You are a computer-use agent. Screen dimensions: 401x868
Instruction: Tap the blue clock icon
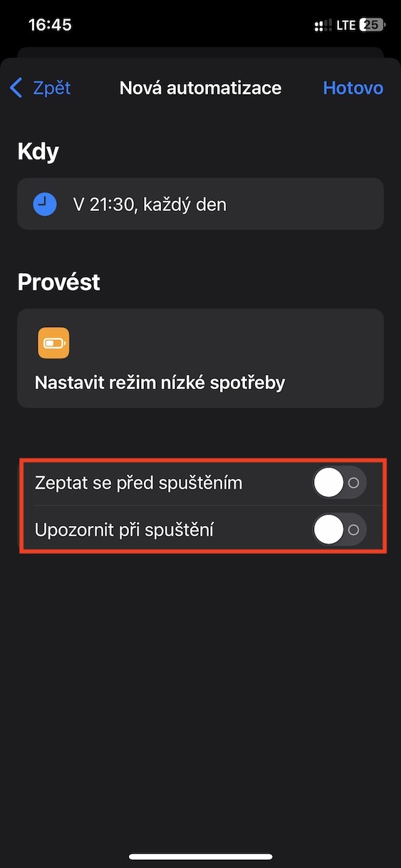pyautogui.click(x=45, y=205)
